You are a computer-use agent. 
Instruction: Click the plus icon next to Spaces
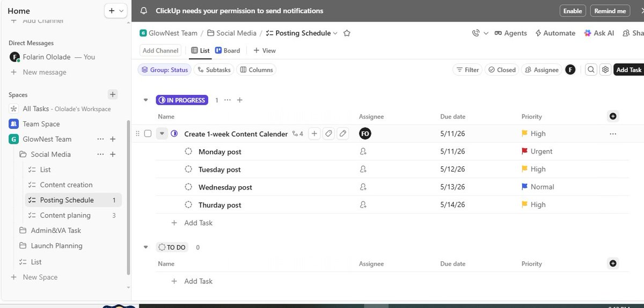tap(113, 94)
